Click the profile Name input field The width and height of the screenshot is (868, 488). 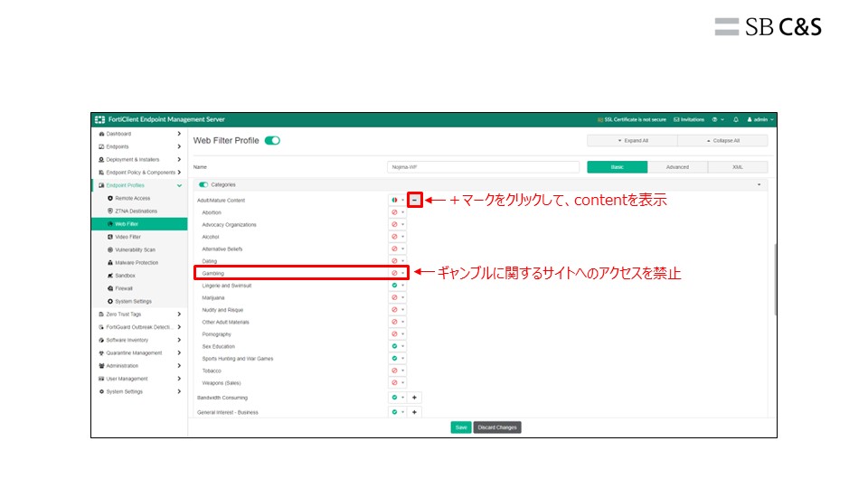coord(483,167)
